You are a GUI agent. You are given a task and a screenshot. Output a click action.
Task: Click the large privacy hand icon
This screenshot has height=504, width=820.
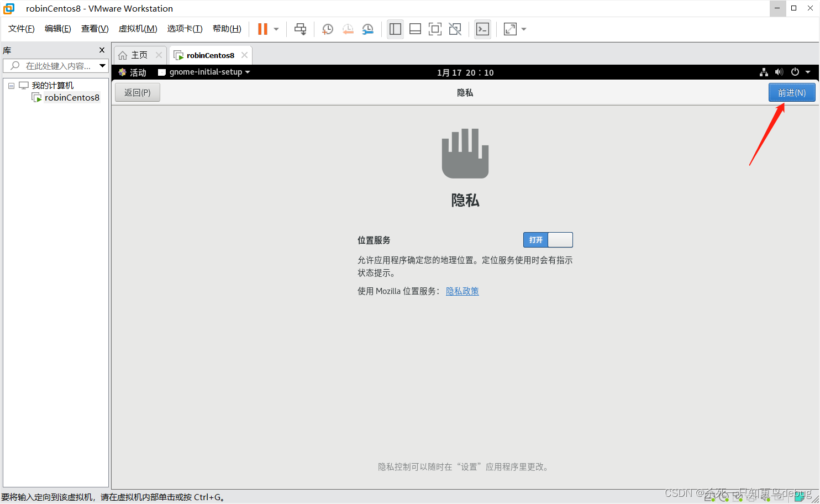click(465, 154)
